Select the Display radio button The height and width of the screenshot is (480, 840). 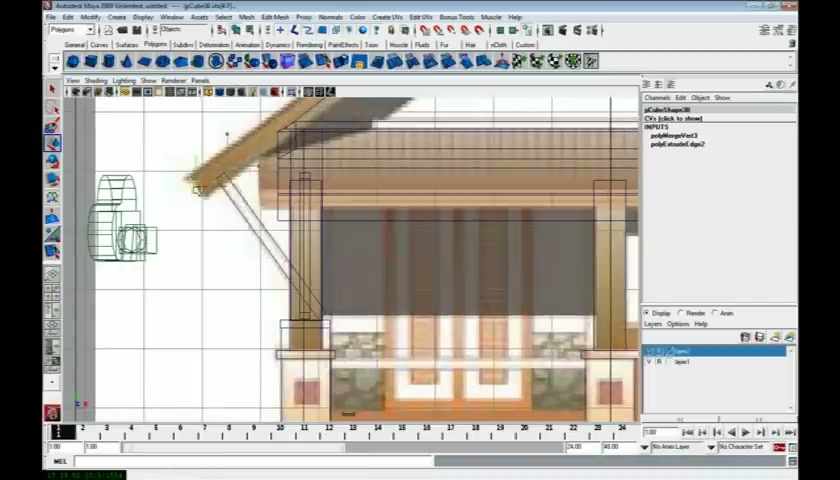pos(647,313)
